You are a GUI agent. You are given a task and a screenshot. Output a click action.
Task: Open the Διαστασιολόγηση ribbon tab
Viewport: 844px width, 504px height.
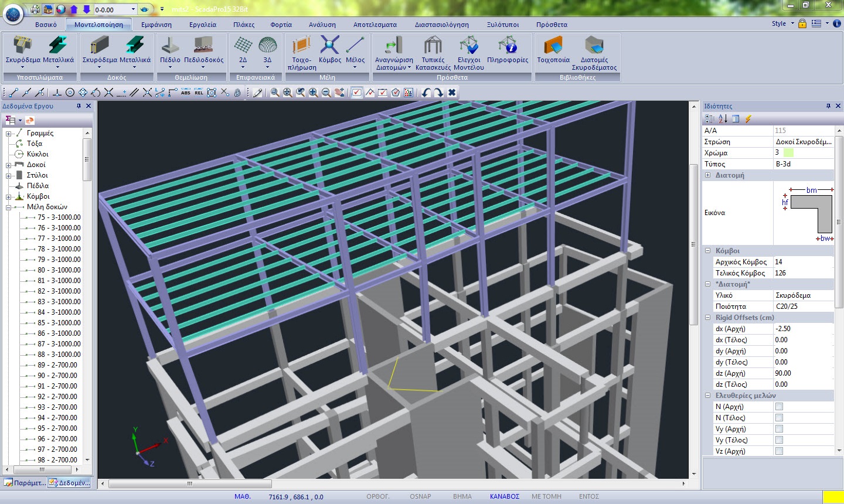tap(442, 25)
